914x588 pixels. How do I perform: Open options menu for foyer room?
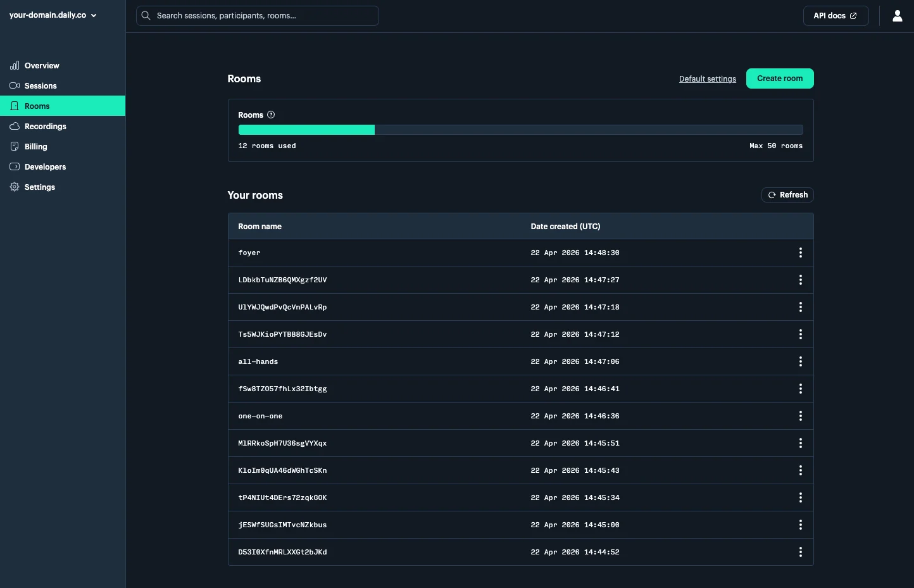point(801,253)
